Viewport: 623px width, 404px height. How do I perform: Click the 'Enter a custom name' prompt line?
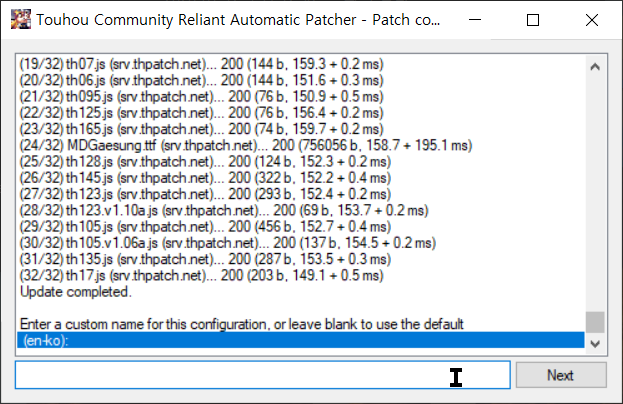[x=242, y=325]
